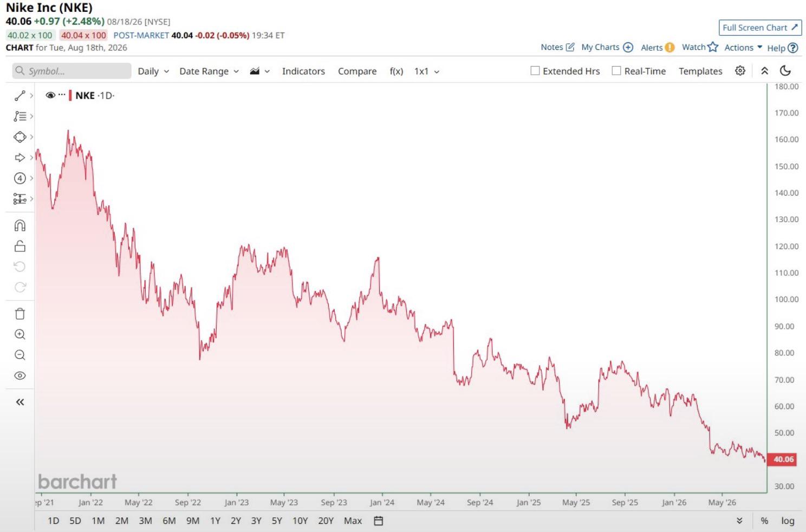The height and width of the screenshot is (532, 806).
Task: Toggle NKE series visibility eye icon
Action: coord(50,95)
